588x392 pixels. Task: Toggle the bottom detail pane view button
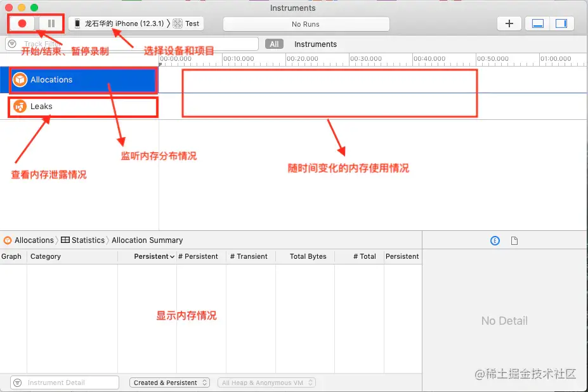[x=538, y=23]
